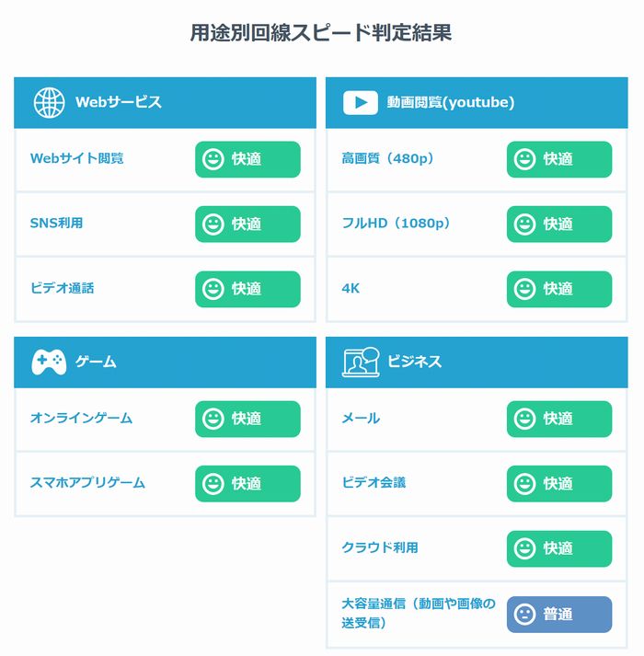Viewport: 644px width, 656px height.
Task: Click the game controller icon
Action: [49, 362]
